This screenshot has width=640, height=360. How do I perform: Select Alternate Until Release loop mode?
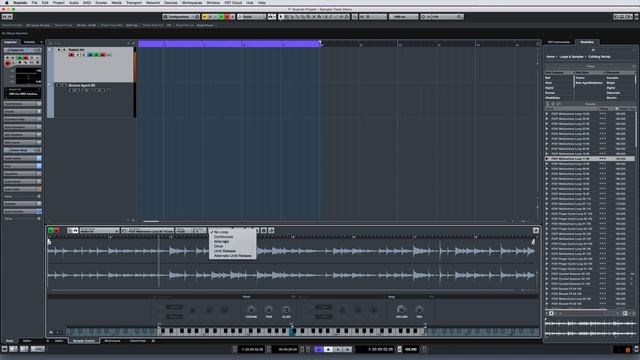click(x=233, y=256)
